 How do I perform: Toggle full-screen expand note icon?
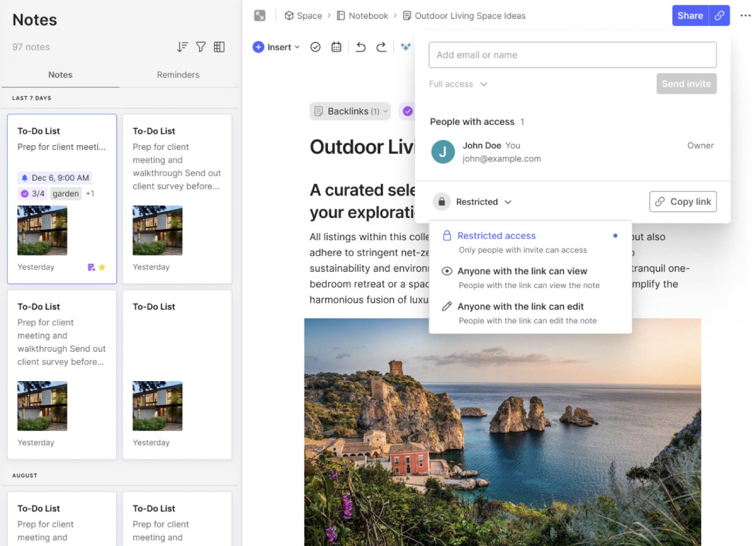point(260,16)
